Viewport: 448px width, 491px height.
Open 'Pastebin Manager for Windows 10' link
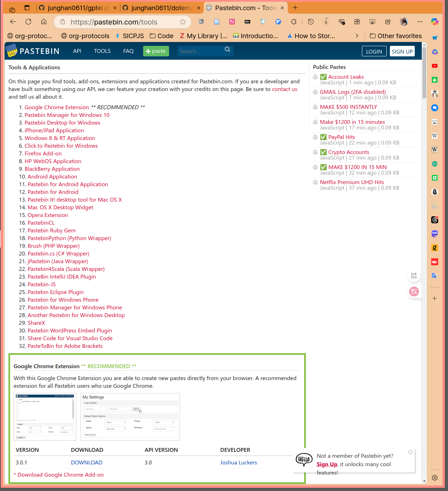(x=67, y=115)
